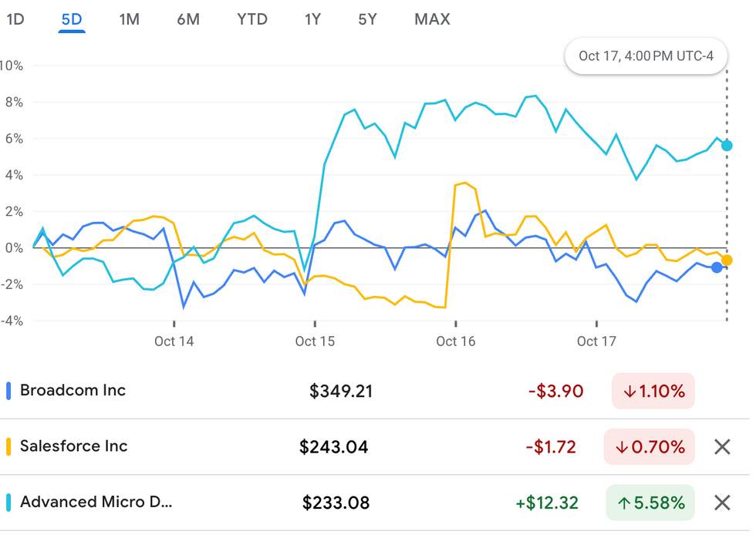Screen dimensions: 756x538
Task: Show the MAX time range
Action: [432, 19]
